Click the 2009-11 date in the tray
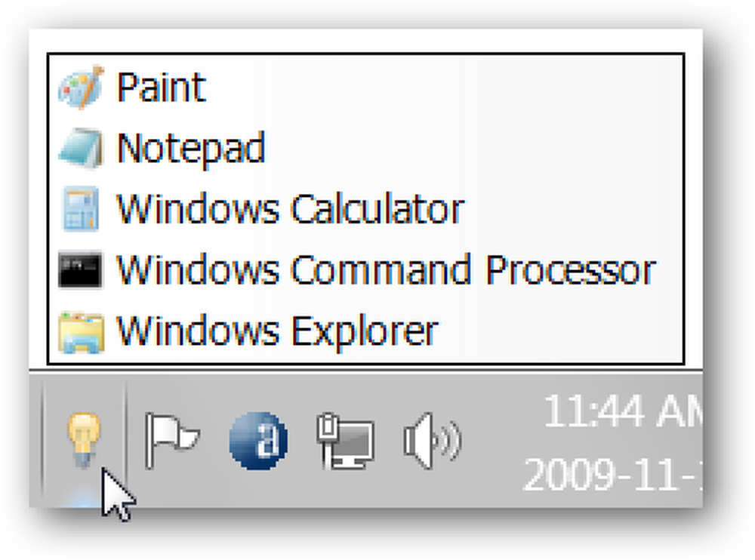This screenshot has width=755, height=560. [x=612, y=474]
